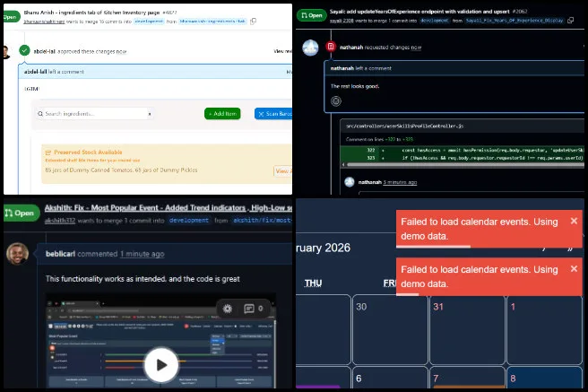Open akshith312 user profile link
Screen dimensions: 588x392
coord(60,221)
